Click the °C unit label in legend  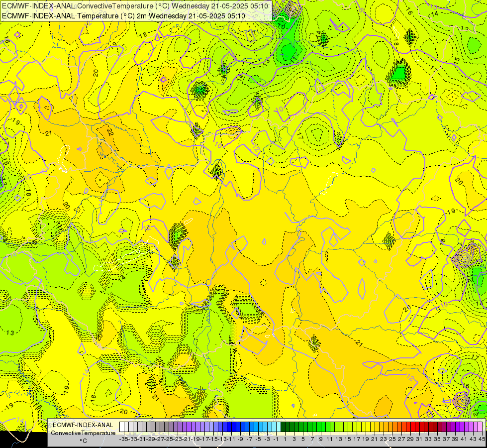[x=83, y=441]
